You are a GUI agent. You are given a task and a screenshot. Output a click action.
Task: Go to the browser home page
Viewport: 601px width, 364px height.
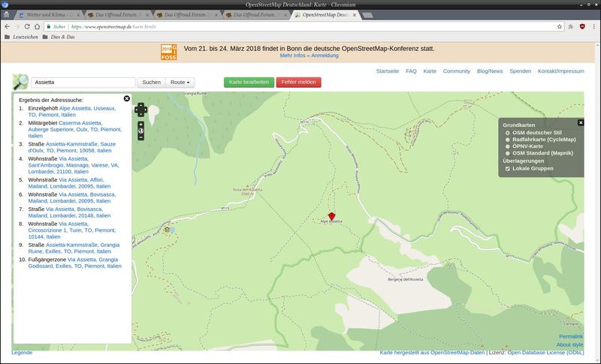(37, 27)
